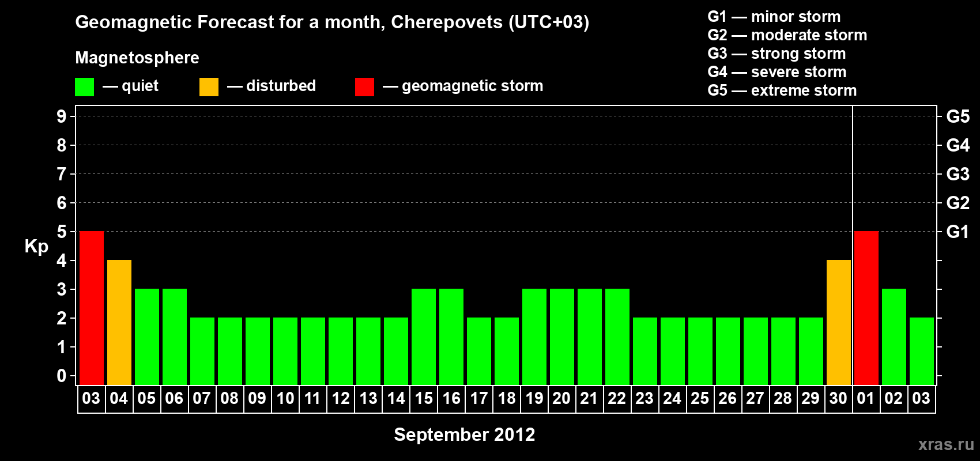Click the 'September 2012' axis caption

(465, 434)
